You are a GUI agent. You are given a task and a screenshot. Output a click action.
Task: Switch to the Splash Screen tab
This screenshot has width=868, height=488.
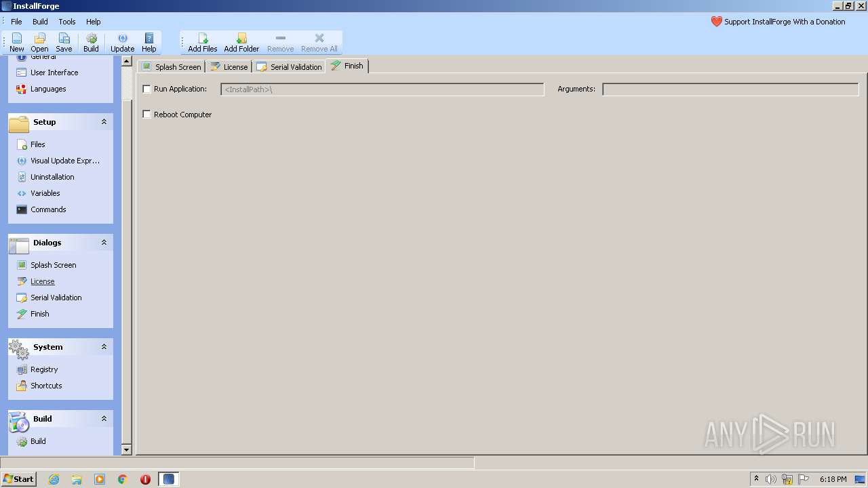tap(171, 66)
